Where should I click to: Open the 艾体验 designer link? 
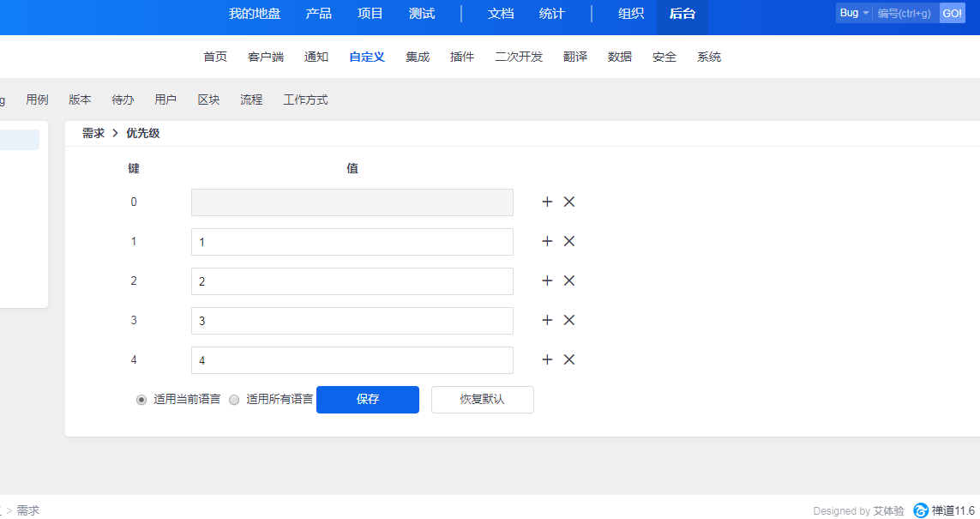[888, 510]
